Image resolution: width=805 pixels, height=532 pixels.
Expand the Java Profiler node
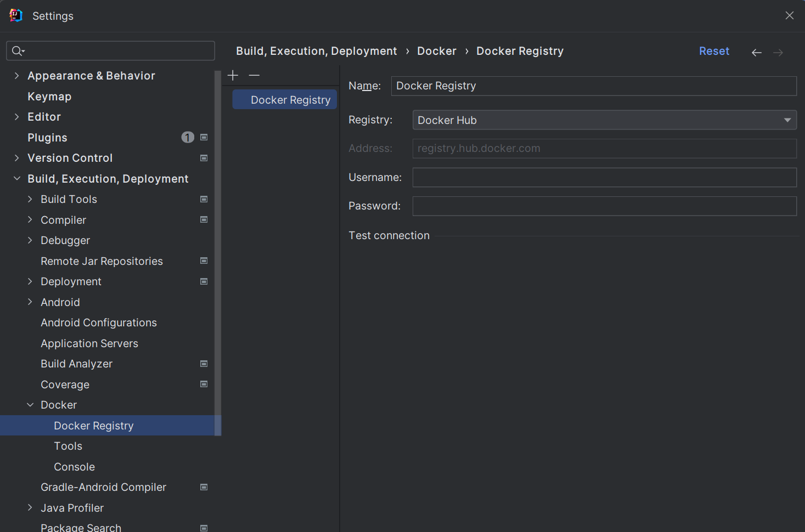(x=30, y=508)
